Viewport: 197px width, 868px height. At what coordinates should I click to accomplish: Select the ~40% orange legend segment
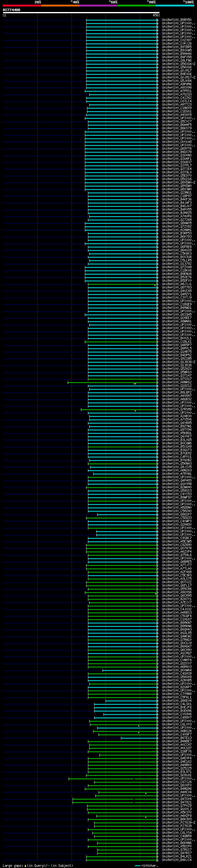pyautogui.click(x=60, y=6)
